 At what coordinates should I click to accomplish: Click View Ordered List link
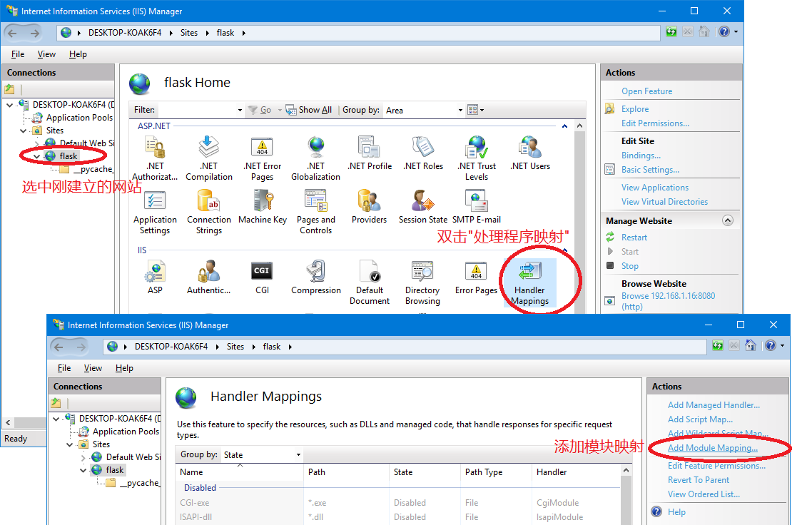click(x=704, y=494)
